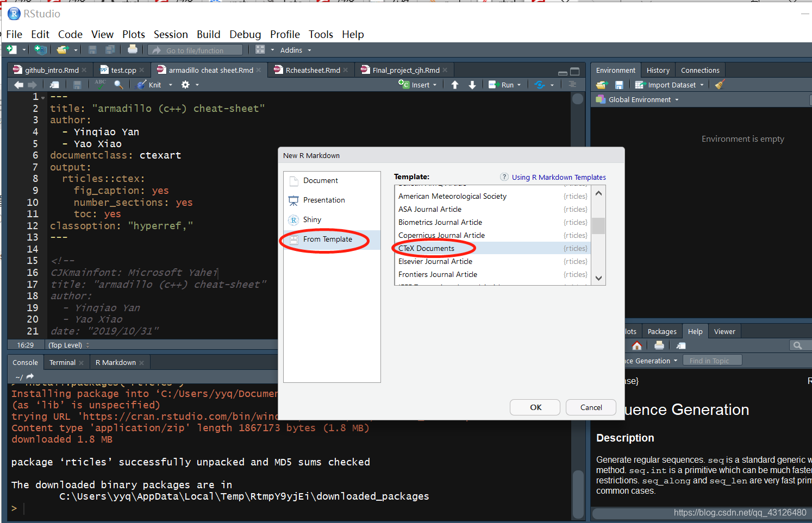812x523 pixels.
Task: Clear environment with broom icon
Action: pos(720,85)
